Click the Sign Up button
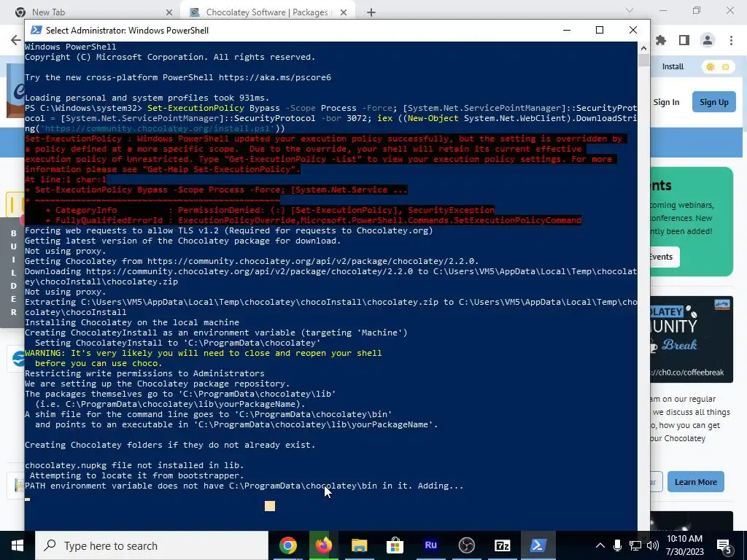The image size is (747, 560). point(713,102)
